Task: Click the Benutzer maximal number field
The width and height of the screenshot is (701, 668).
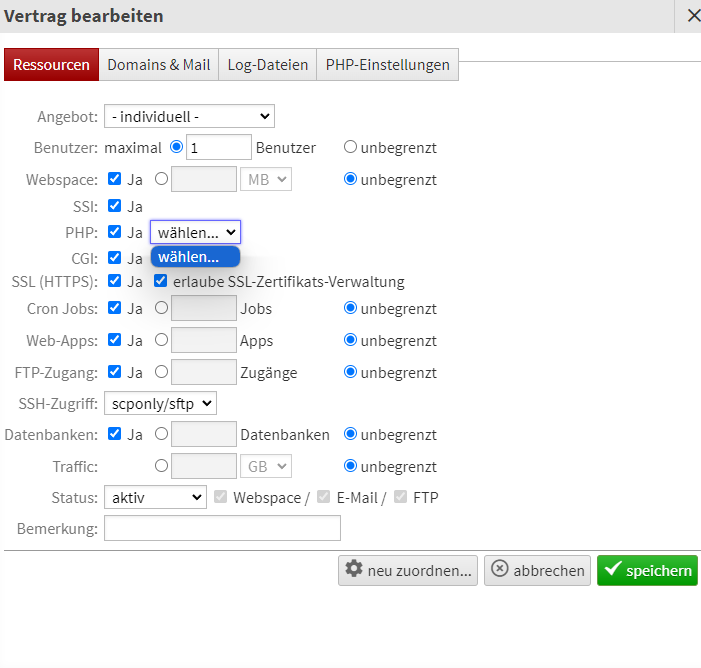Action: [218, 147]
